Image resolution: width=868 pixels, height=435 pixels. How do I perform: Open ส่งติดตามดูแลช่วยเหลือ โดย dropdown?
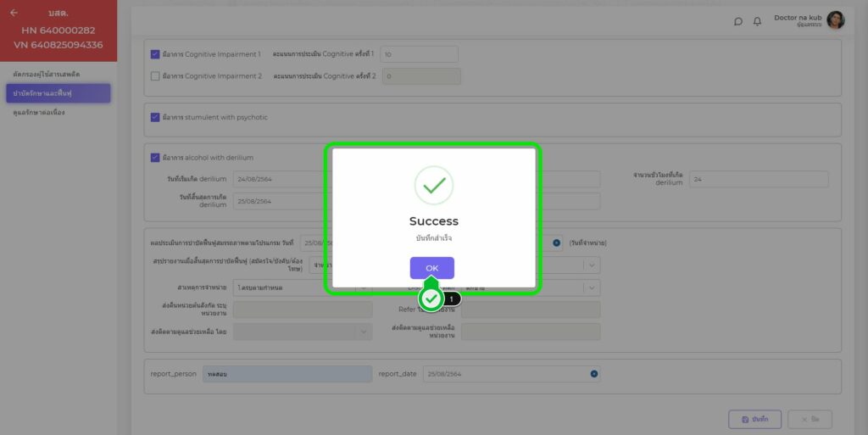point(303,332)
